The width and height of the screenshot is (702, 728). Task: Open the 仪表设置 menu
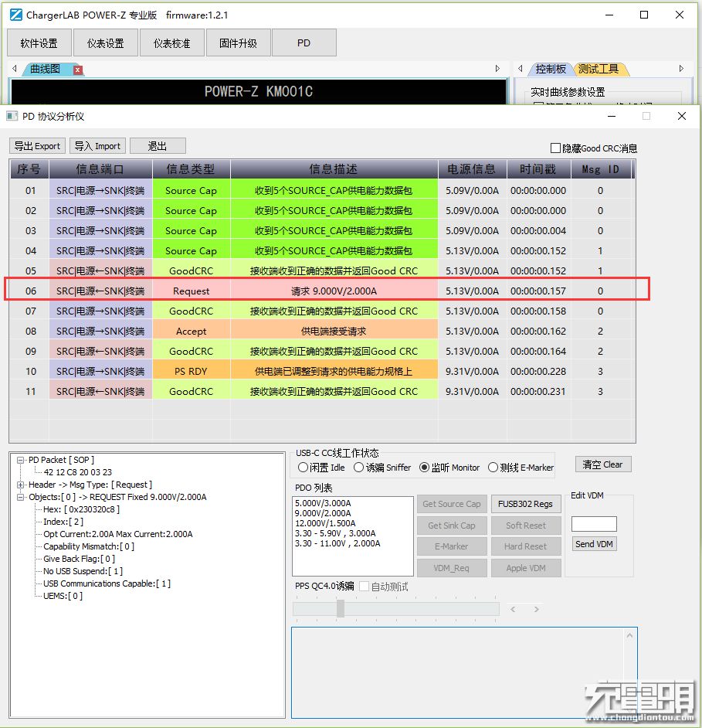[x=106, y=43]
